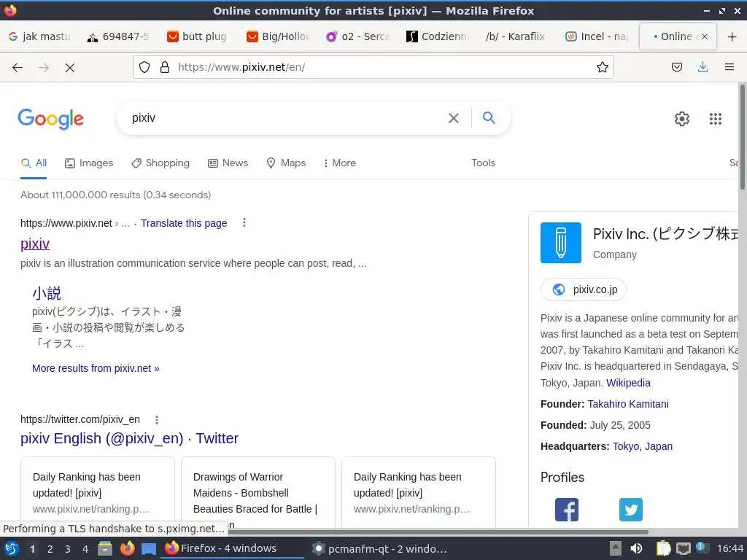Open 'pixiv English (@pixiv_en) · Twitter' result
The width and height of the screenshot is (747, 560).
tap(129, 438)
